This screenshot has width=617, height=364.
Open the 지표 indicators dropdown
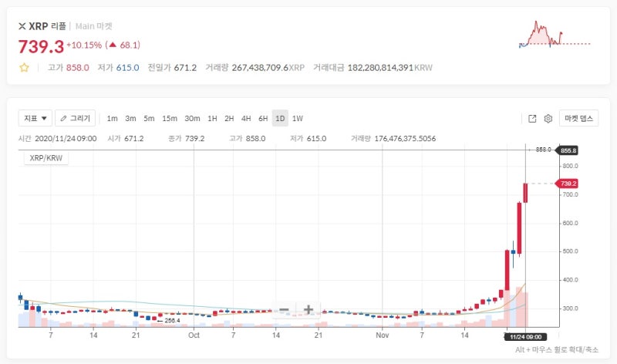point(35,118)
